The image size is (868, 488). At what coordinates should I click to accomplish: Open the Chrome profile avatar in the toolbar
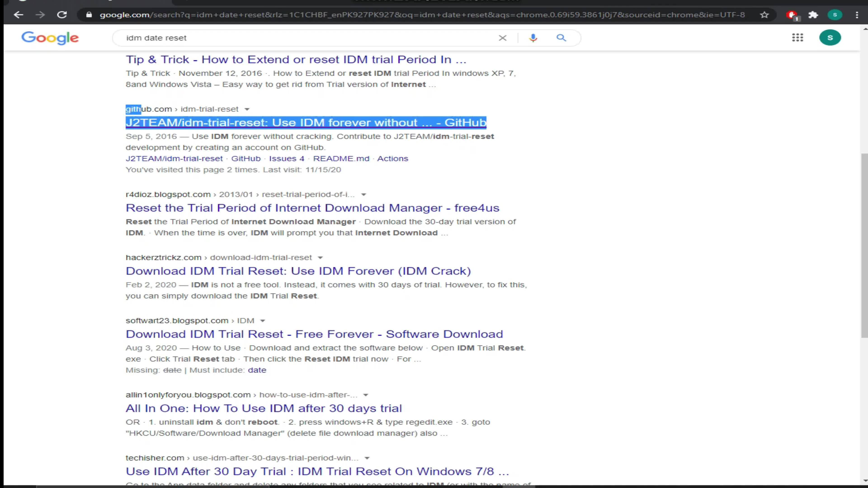tap(835, 15)
